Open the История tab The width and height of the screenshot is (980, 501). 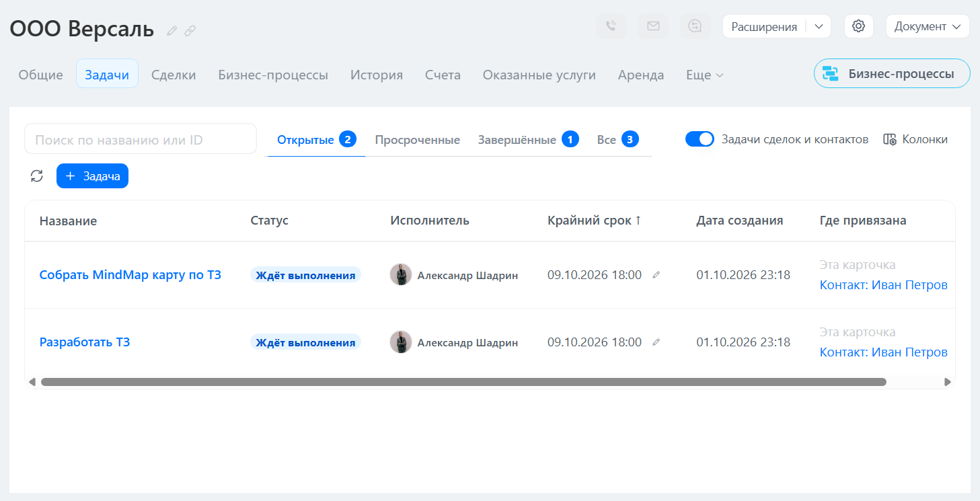coord(377,75)
